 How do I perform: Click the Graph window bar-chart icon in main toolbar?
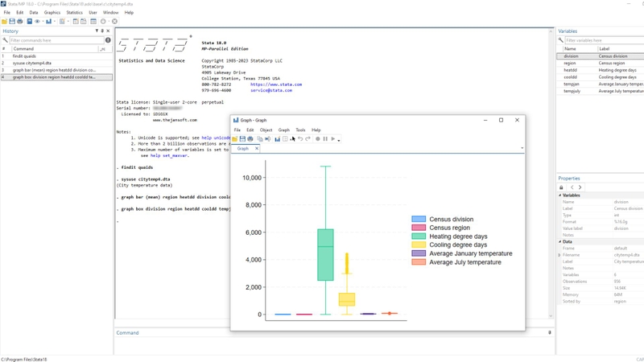pos(48,22)
